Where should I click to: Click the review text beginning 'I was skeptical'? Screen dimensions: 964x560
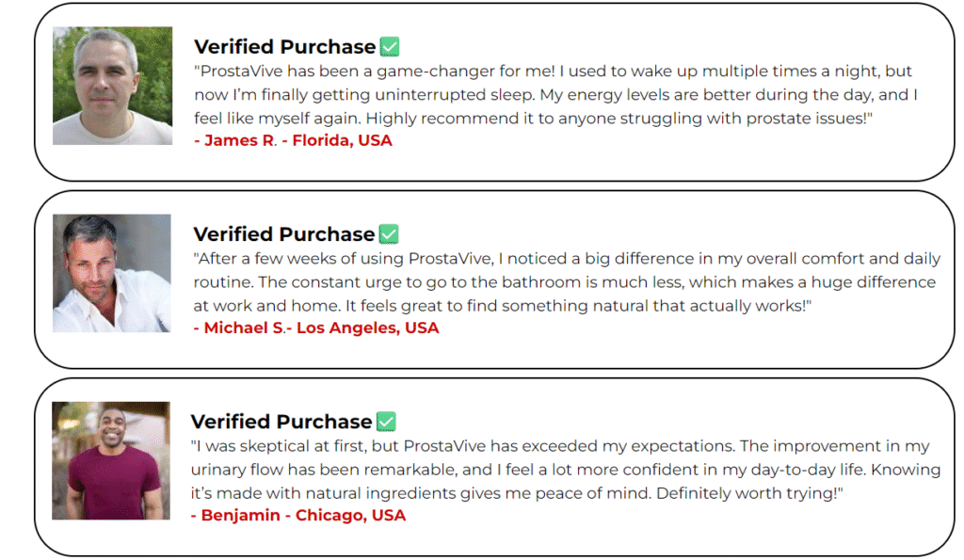point(566,470)
